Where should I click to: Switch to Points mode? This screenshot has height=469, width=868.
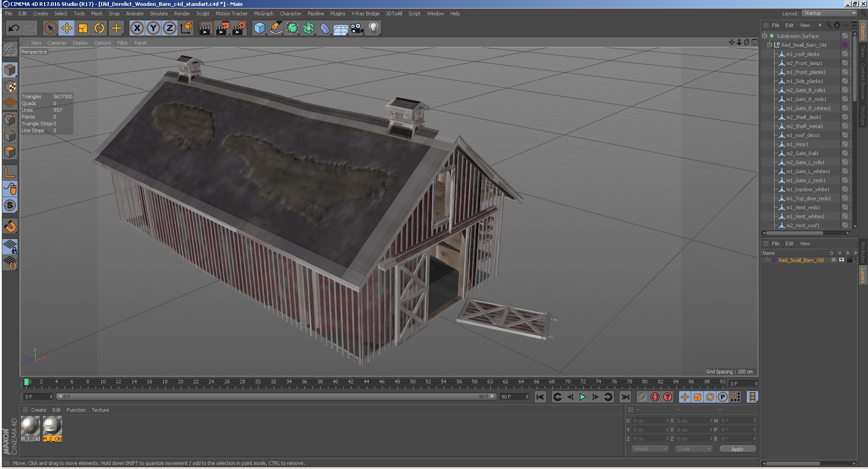pos(10,119)
